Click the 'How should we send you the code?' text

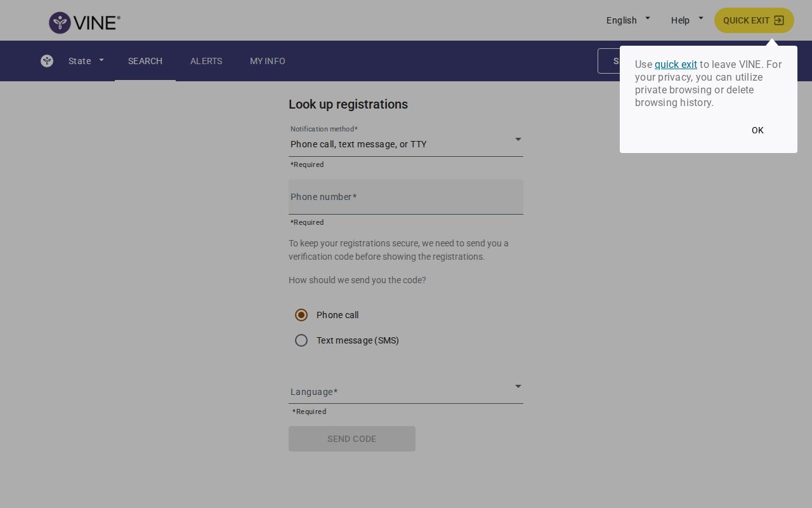357,280
